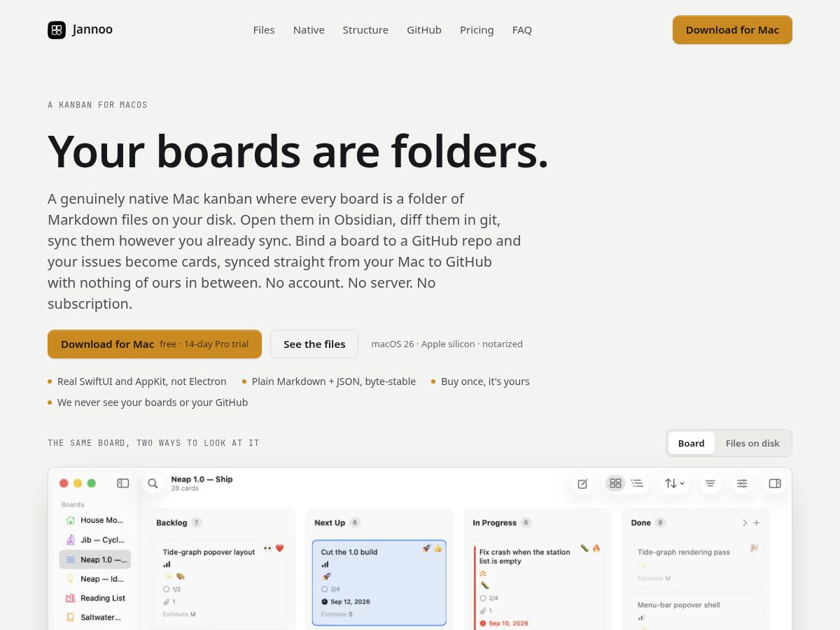Screen dimensions: 840x630
Task: Click the Boards sidebar heading
Action: click(73, 504)
